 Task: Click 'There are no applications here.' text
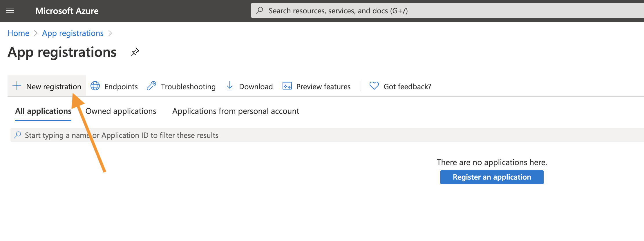[x=492, y=162]
